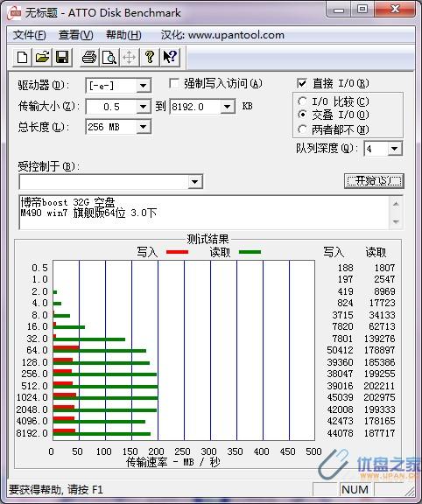Click the New file toolbar icon

coord(22,58)
